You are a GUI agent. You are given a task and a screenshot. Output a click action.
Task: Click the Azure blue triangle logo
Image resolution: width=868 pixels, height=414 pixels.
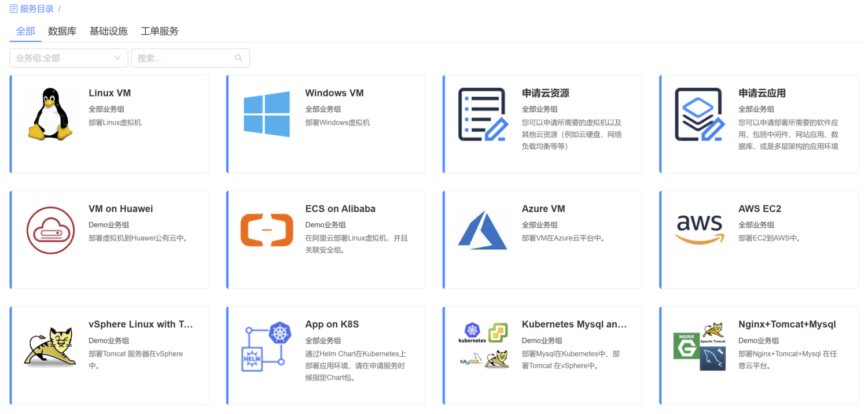coord(483,230)
